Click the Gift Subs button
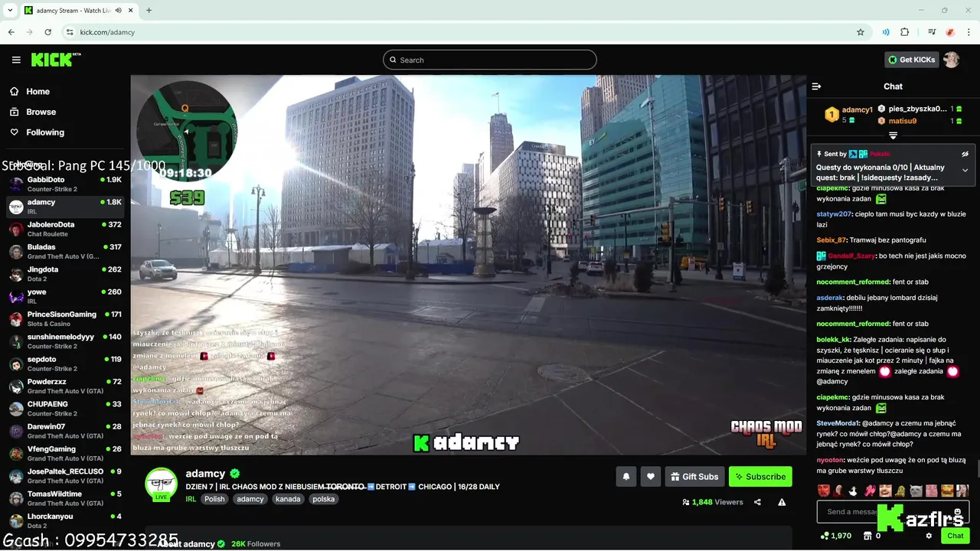 [x=694, y=476]
